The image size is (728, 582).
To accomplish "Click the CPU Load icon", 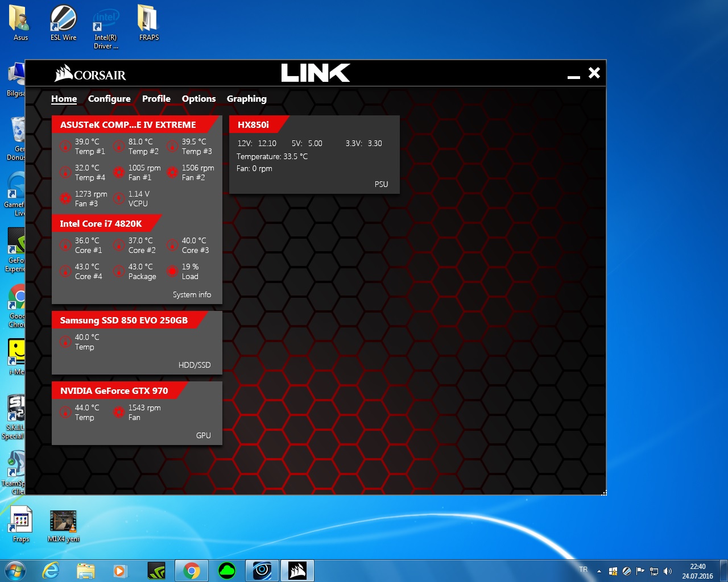I will (x=172, y=272).
